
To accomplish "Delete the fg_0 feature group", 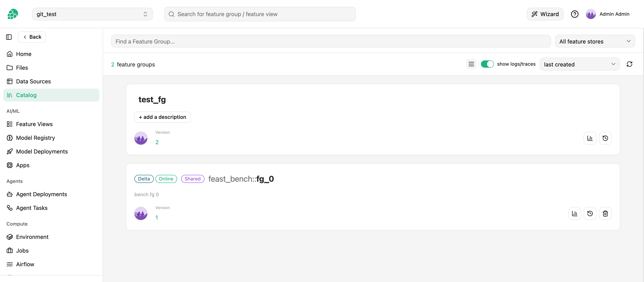I will [x=605, y=214].
